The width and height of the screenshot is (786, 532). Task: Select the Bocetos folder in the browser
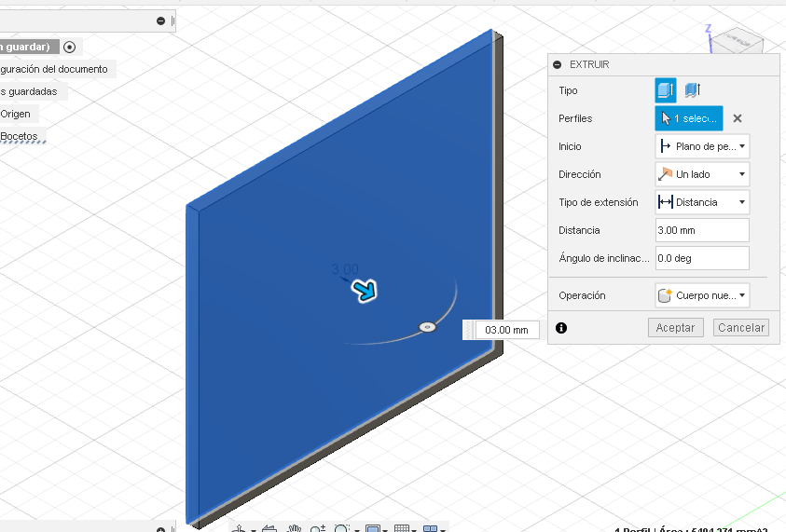[19, 136]
